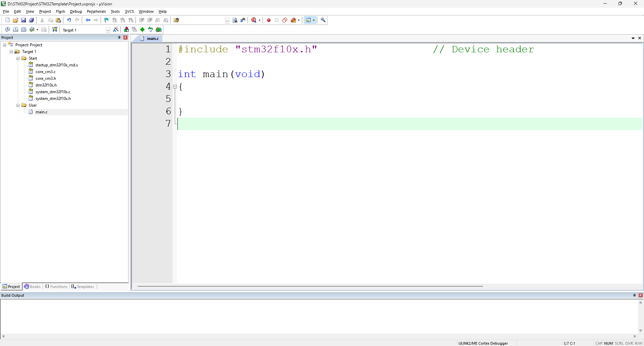The height and width of the screenshot is (346, 644).
Task: Start the debug session icon
Action: pos(254,20)
